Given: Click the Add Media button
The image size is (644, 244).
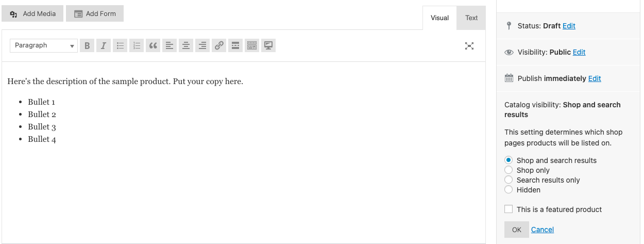Looking at the screenshot, I should coord(32,13).
